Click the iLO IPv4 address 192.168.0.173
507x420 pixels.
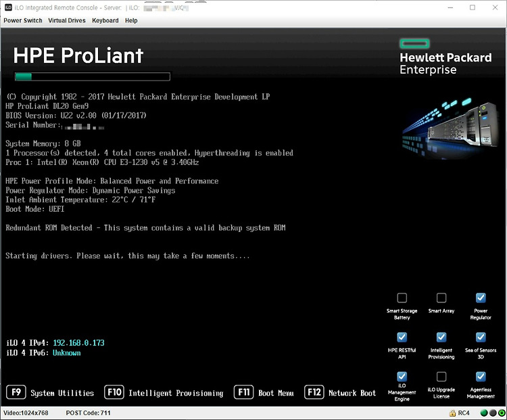(78, 343)
